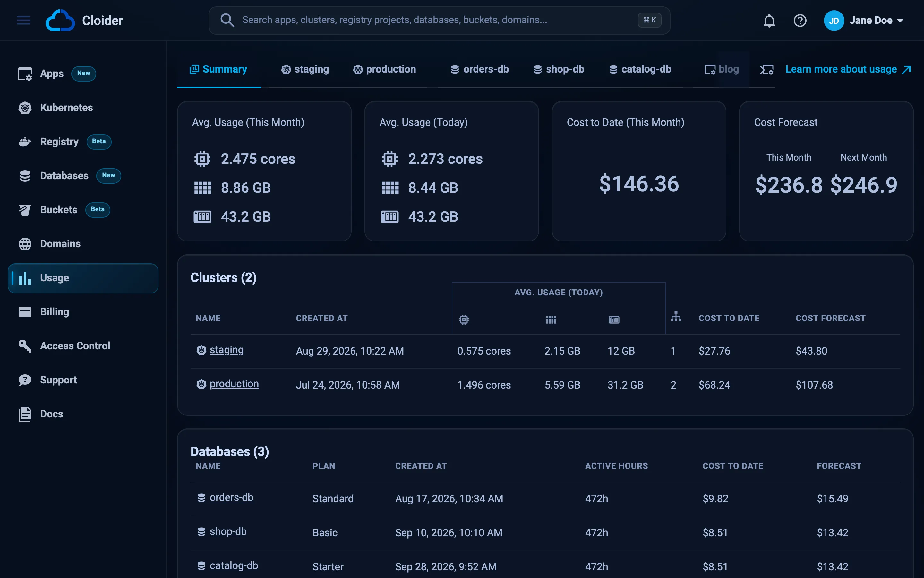The image size is (924, 578).
Task: Click 1.496 cores in production row
Action: [x=484, y=385]
